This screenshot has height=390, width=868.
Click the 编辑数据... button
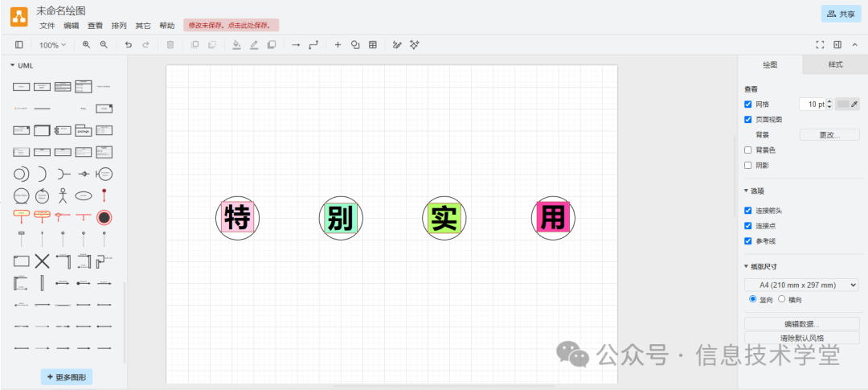click(801, 323)
